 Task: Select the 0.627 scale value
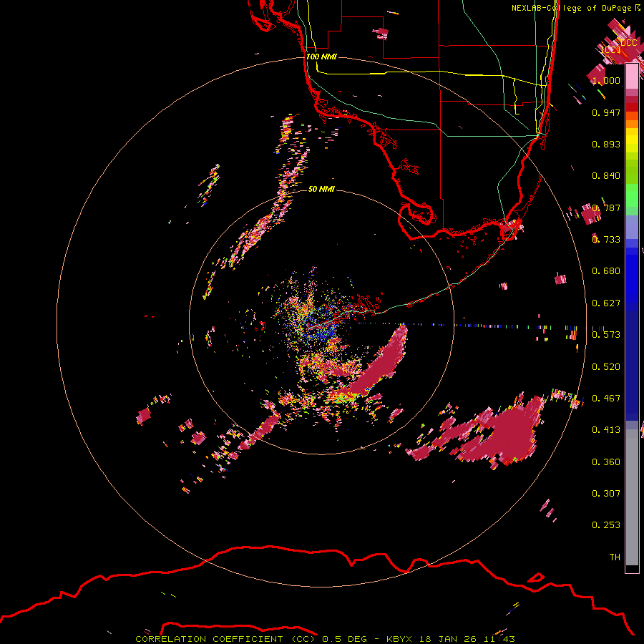click(606, 303)
